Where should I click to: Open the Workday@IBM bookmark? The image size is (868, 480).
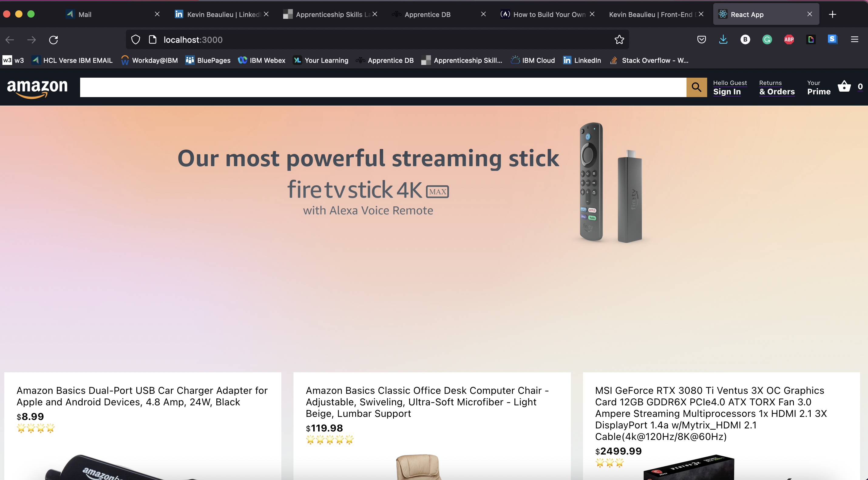click(x=149, y=60)
